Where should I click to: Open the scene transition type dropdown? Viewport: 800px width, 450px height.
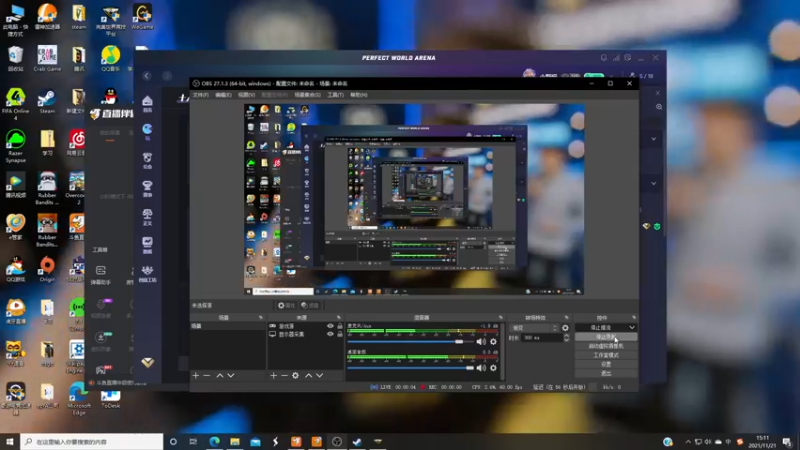pos(534,328)
